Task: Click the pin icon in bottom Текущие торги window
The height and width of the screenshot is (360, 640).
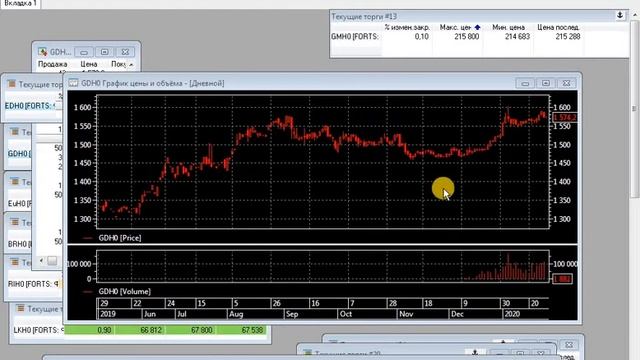Action: coord(474,352)
